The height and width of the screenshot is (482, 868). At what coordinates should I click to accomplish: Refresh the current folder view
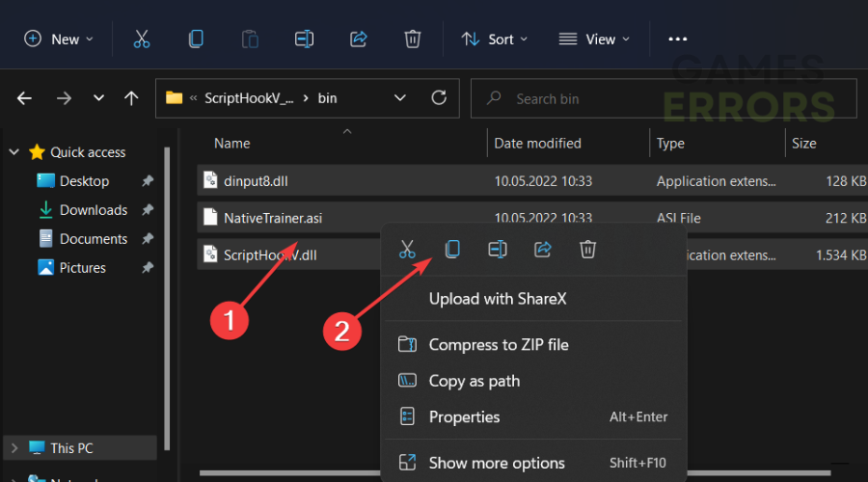click(439, 98)
